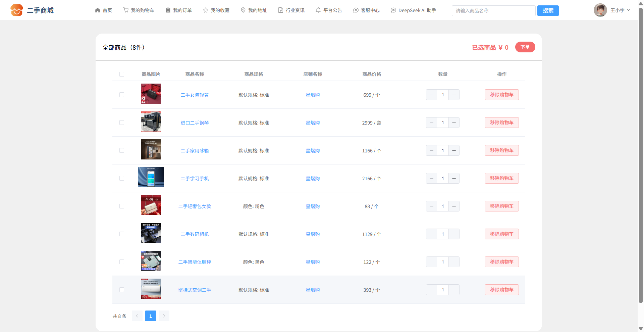Click the user avatar picture
Screen dimensions: 644x332
[600, 10]
